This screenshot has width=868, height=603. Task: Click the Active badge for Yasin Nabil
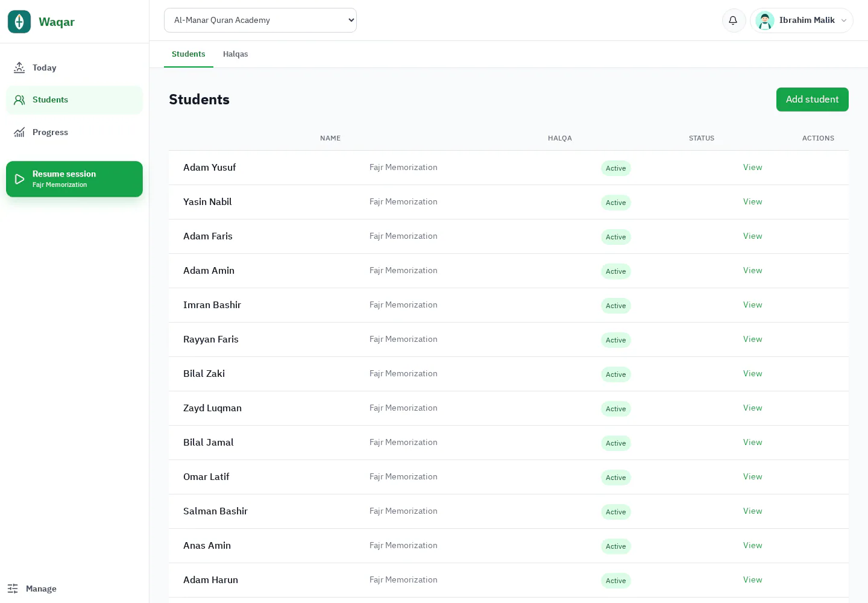coord(615,203)
